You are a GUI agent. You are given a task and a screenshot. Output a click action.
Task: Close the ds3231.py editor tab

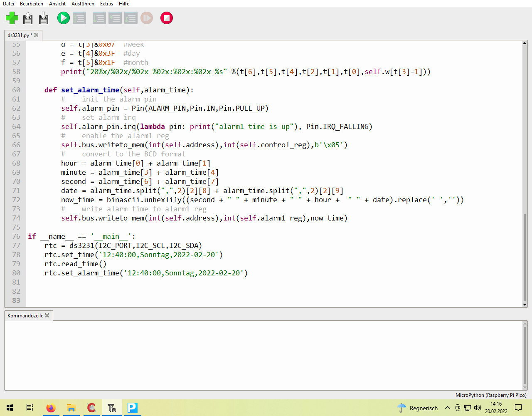36,35
